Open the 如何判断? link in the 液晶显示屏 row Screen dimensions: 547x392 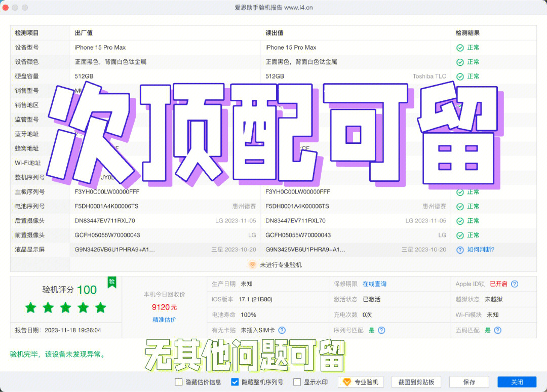pos(481,250)
